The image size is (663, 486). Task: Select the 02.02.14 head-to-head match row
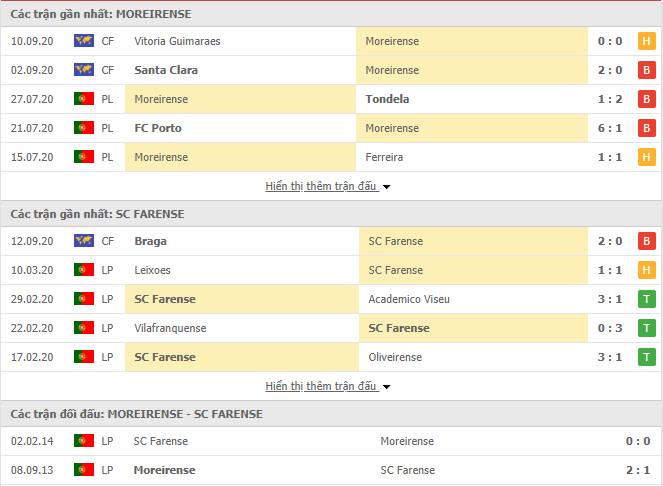[x=331, y=441]
